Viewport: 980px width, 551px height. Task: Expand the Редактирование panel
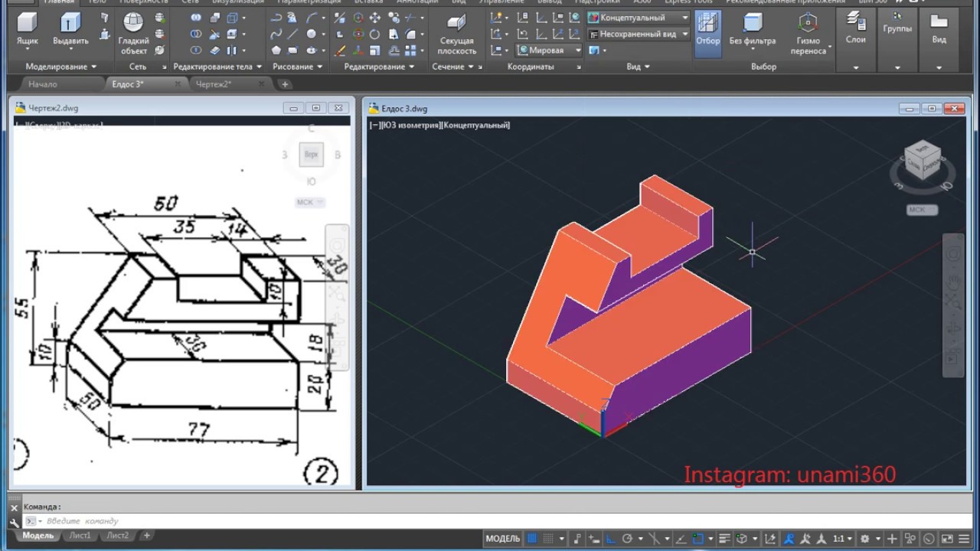[379, 67]
